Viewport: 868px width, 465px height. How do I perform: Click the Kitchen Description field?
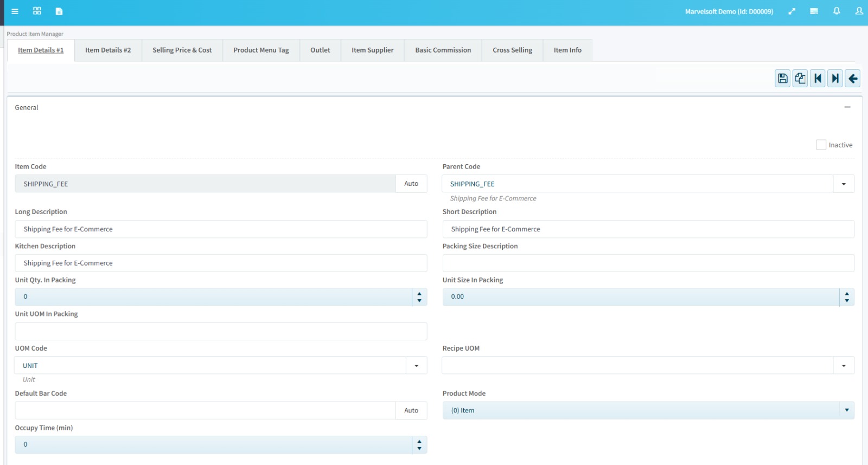click(x=221, y=263)
